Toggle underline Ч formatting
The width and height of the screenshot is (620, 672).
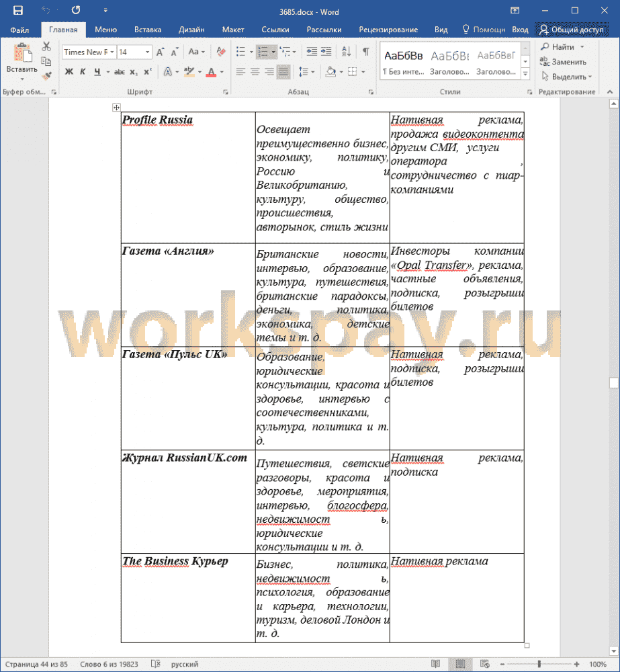[97, 72]
